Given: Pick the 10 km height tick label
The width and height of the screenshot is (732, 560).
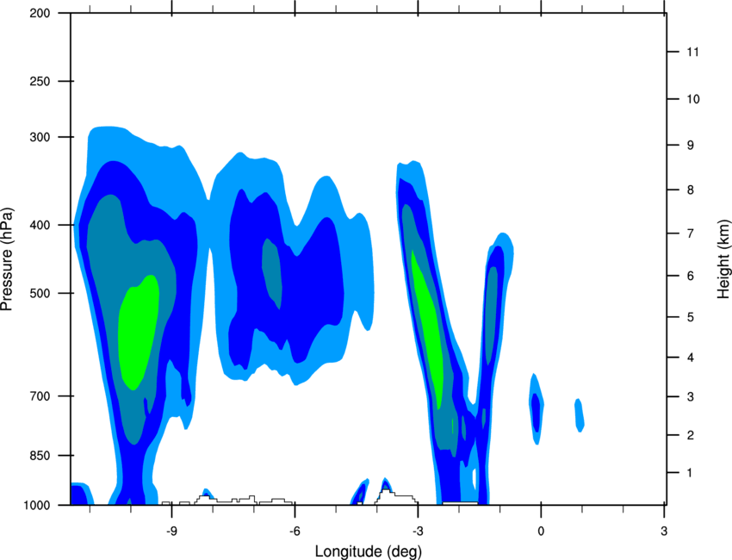Looking at the screenshot, I should 693,99.
